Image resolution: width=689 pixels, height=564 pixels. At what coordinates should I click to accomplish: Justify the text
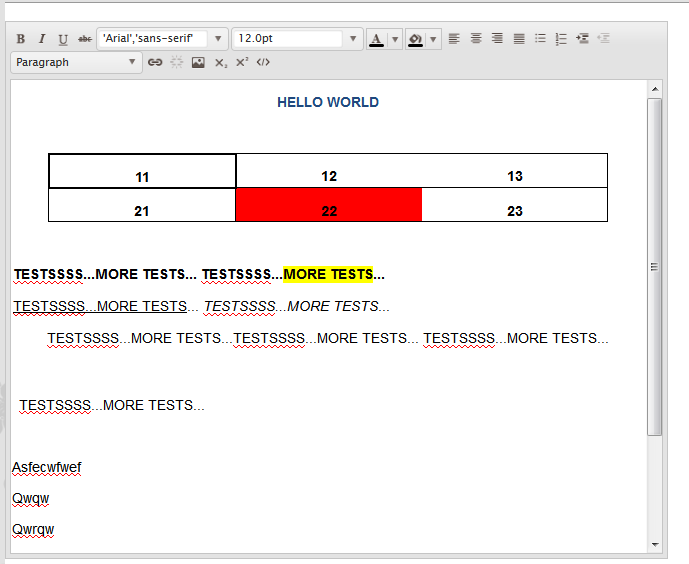coord(519,39)
